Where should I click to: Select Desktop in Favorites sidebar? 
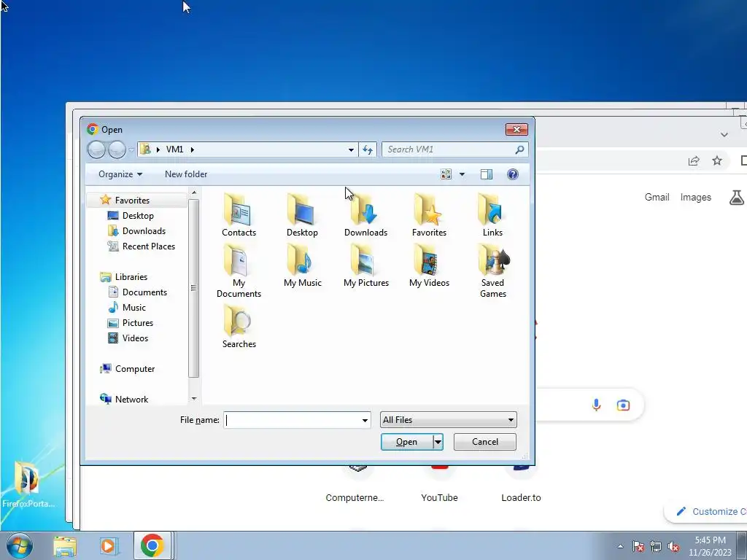coord(138,216)
